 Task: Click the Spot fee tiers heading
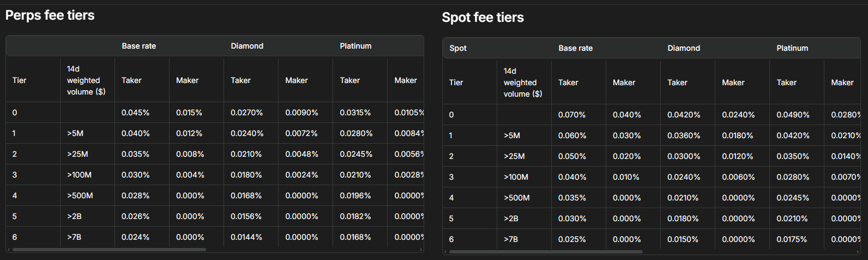tap(483, 17)
